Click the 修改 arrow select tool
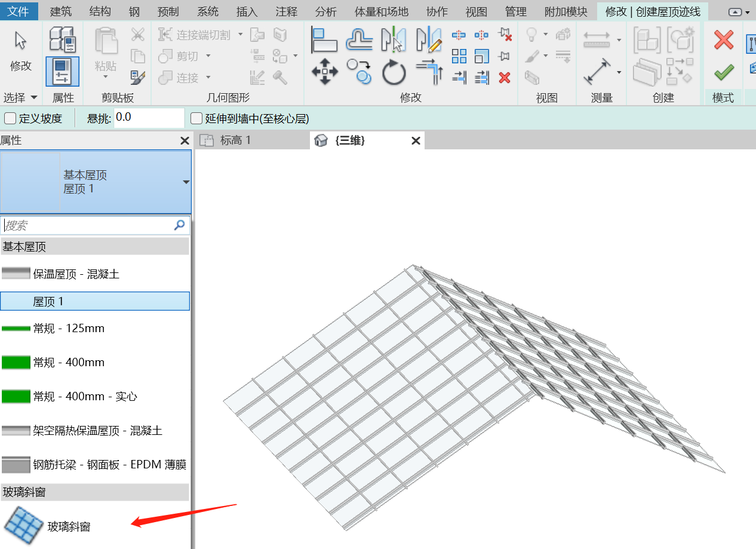Screen dimensions: 756x549 point(21,50)
